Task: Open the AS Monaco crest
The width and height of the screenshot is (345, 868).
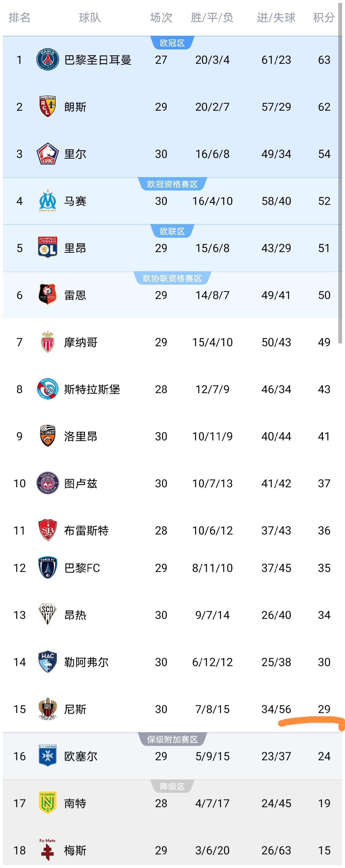Action: tap(48, 342)
